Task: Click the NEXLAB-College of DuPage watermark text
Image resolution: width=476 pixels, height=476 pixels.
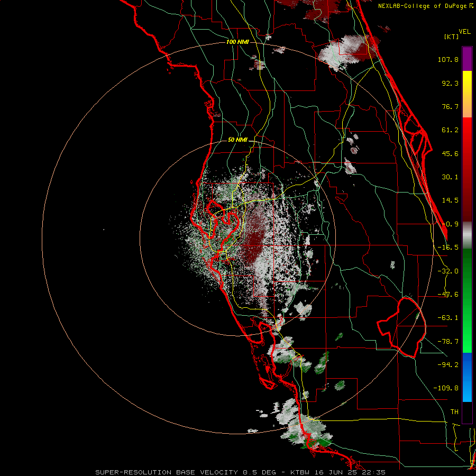Action: 426,6
